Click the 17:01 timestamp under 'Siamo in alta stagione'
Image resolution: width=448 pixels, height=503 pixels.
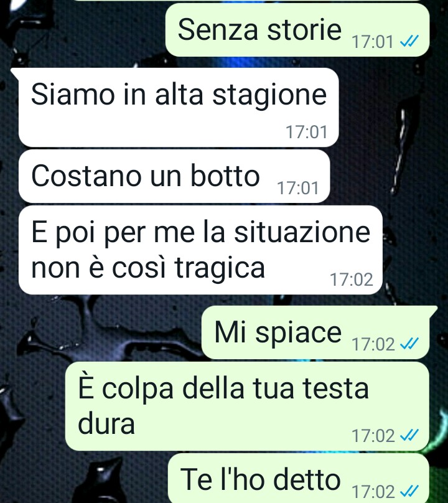pyautogui.click(x=307, y=132)
